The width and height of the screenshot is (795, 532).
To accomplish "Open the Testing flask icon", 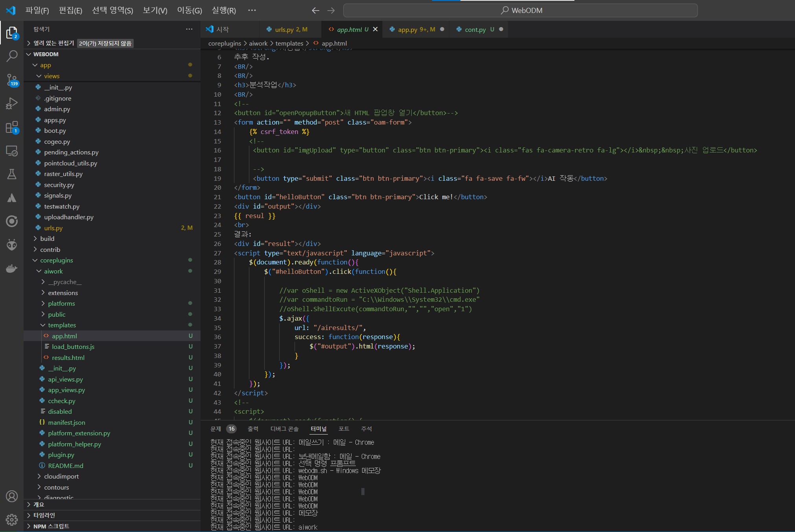I will click(x=12, y=174).
